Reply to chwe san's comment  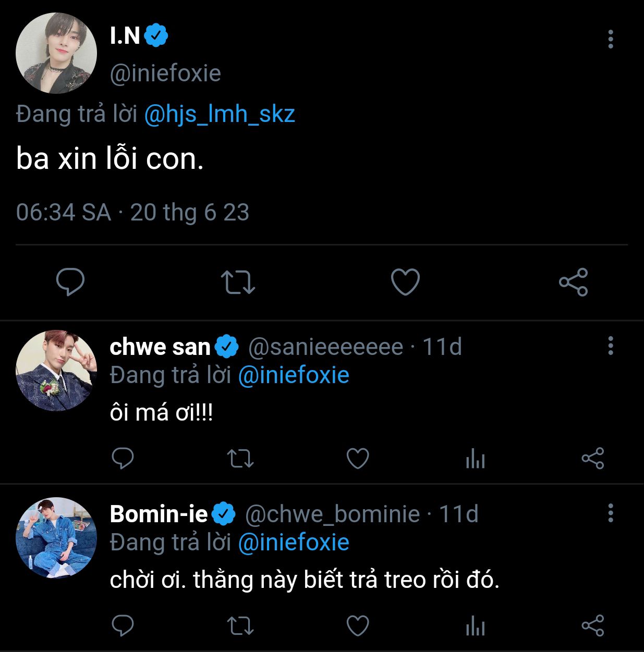coord(123,459)
